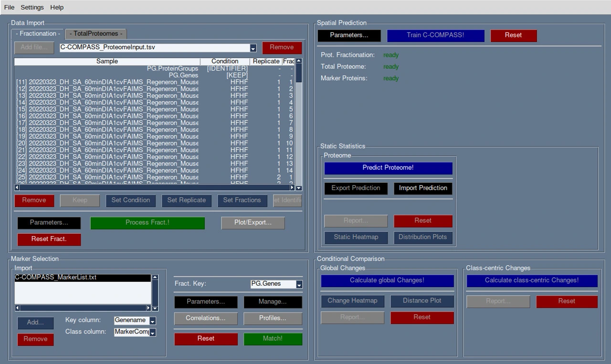The height and width of the screenshot is (364, 611).
Task: Click the Train C-COMPASS! button
Action: tap(435, 35)
